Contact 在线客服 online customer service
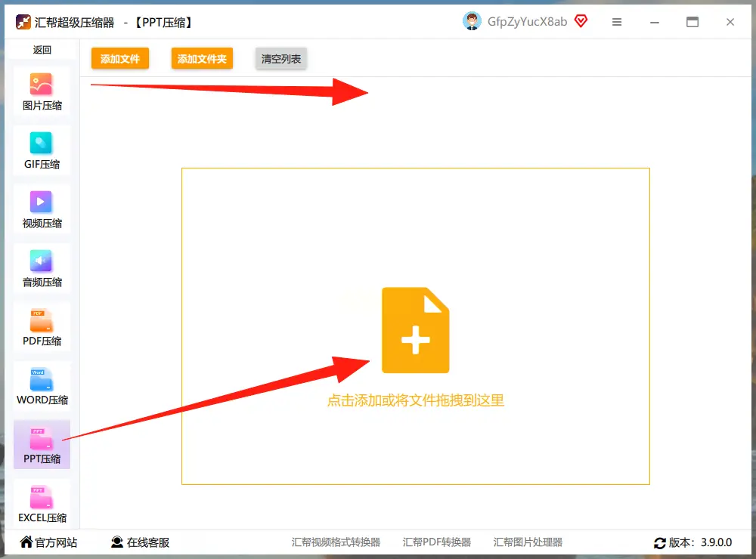 (144, 542)
